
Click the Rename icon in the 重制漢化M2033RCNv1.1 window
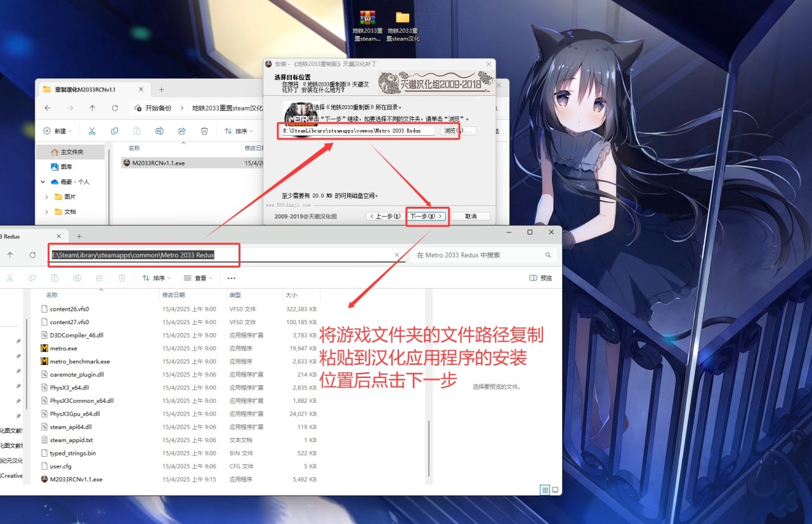pos(159,131)
